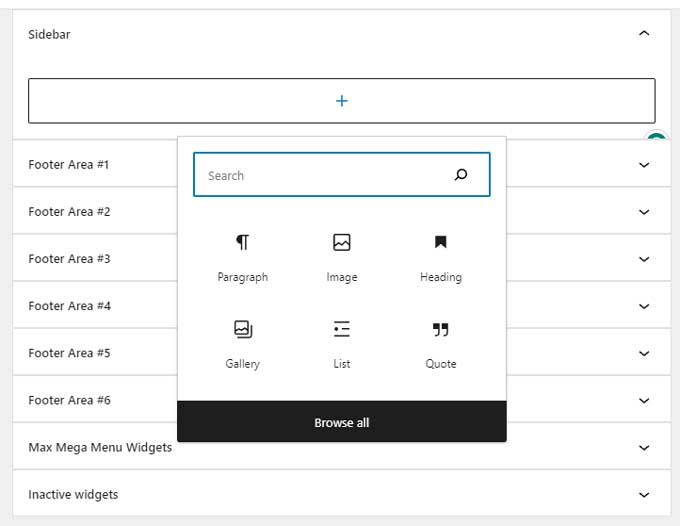Insert a List block

[x=342, y=345]
